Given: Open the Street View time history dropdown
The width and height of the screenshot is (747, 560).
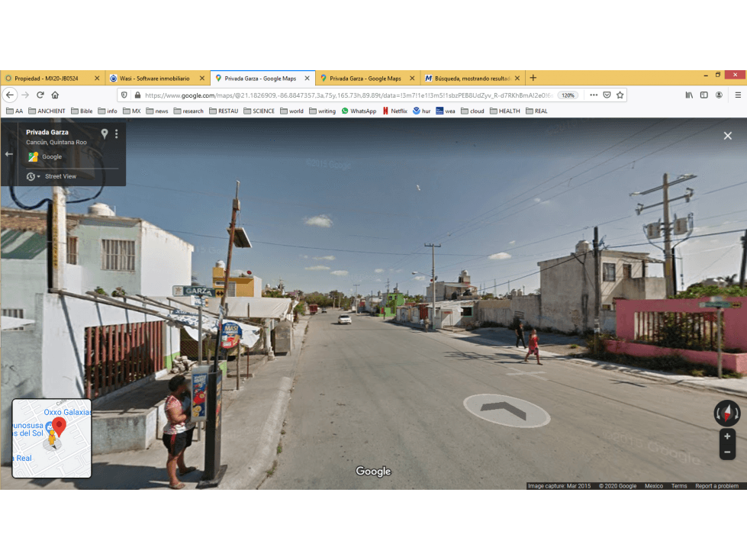Looking at the screenshot, I should point(33,177).
